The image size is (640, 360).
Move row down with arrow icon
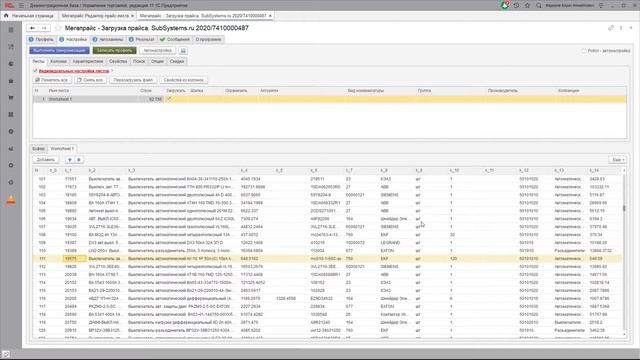[79, 160]
